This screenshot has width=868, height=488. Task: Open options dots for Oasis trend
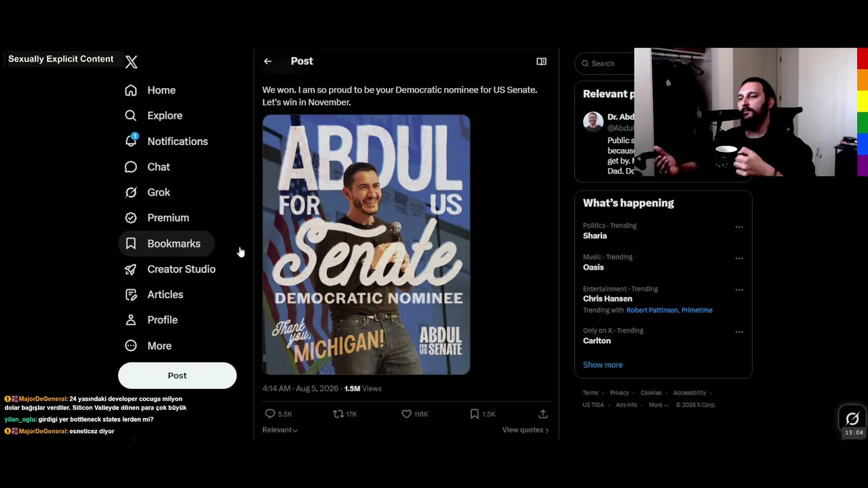coord(739,258)
